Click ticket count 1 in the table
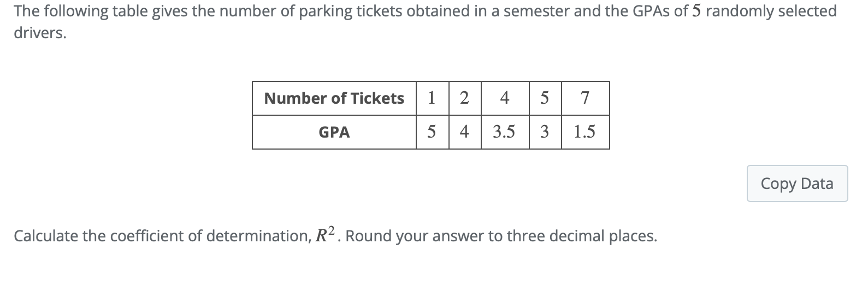868x285 pixels. pos(432,98)
